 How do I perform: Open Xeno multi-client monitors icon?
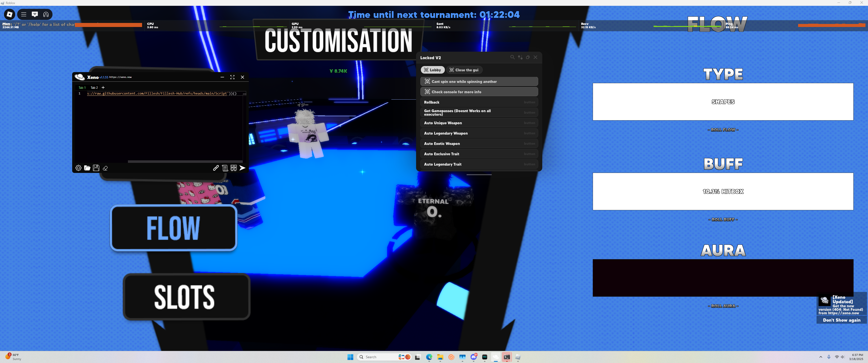(233, 168)
